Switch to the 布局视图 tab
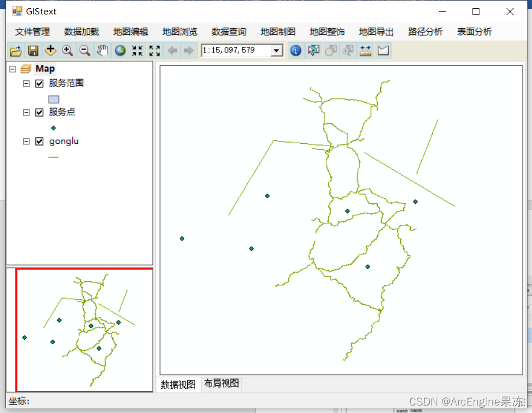The image size is (532, 413). pos(221,384)
